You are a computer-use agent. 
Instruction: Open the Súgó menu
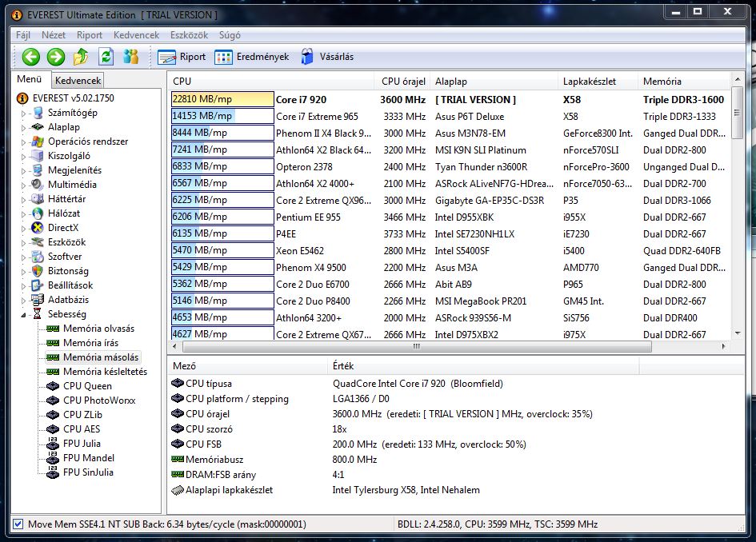tap(230, 35)
